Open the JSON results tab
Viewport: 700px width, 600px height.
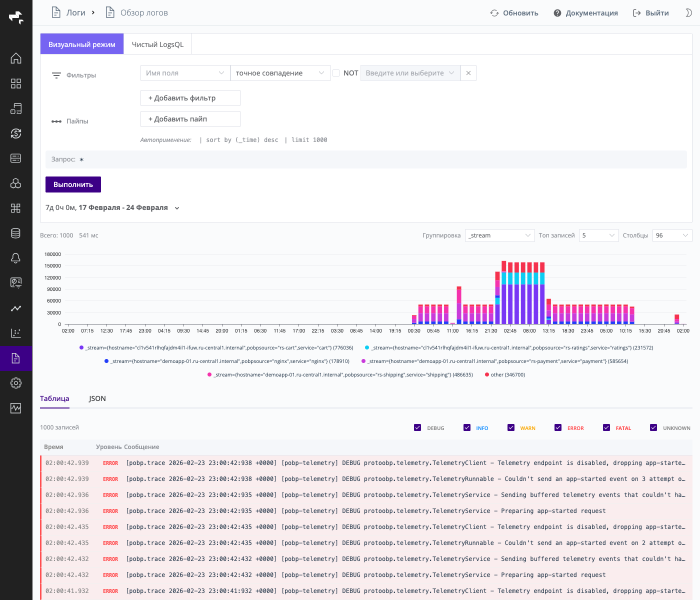pos(97,398)
